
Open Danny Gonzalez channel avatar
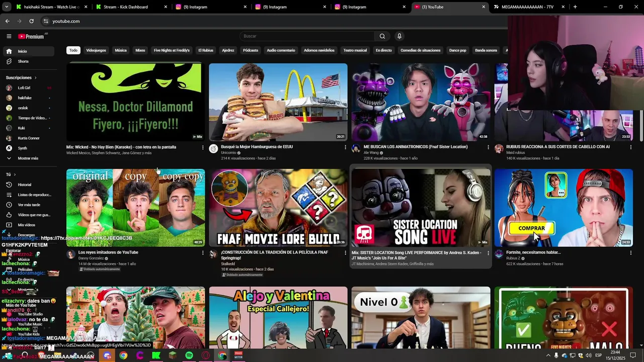(70, 254)
